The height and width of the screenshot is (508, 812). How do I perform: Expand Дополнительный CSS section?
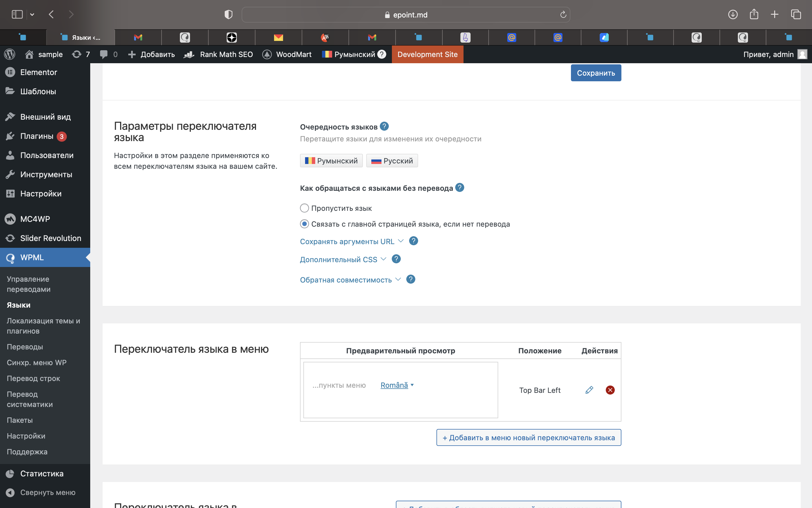point(343,259)
